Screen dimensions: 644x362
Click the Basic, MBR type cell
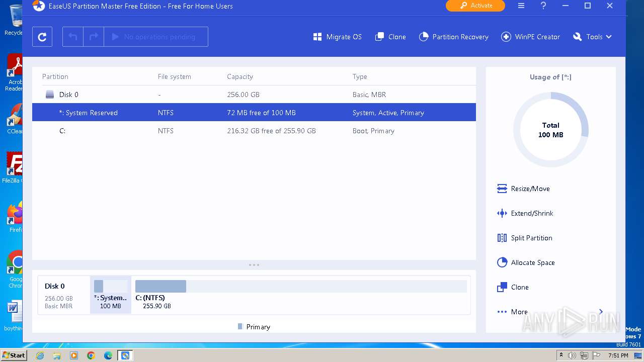tap(370, 95)
